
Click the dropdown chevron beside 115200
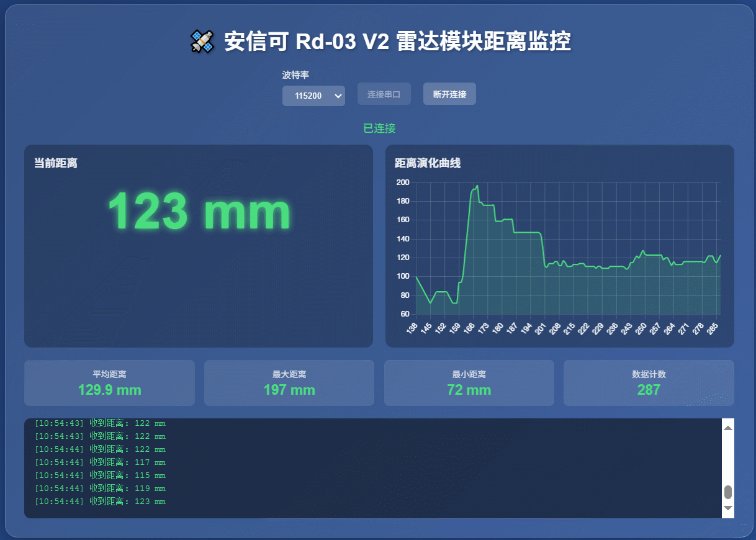(x=338, y=96)
